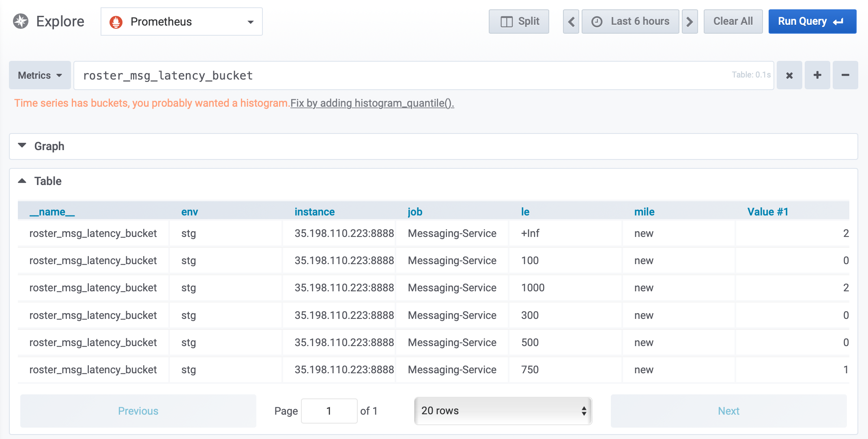Open Last 6 hours time picker
This screenshot has width=868, height=439.
point(630,22)
